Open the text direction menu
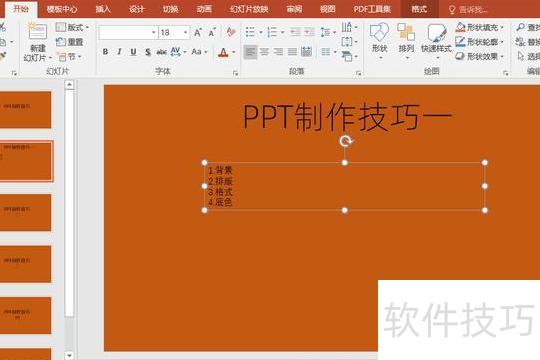Image resolution: width=540 pixels, height=360 pixels. point(349,27)
